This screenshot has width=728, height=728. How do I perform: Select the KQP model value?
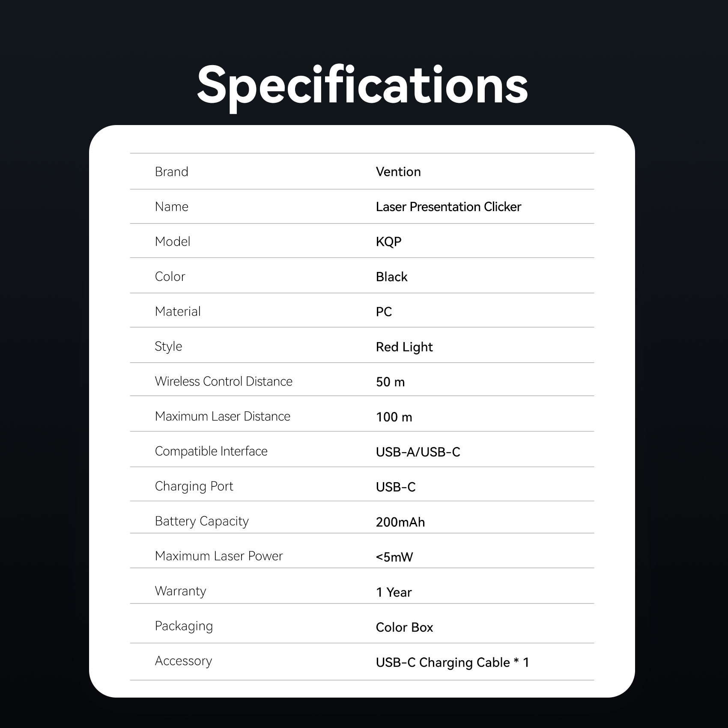click(x=388, y=242)
